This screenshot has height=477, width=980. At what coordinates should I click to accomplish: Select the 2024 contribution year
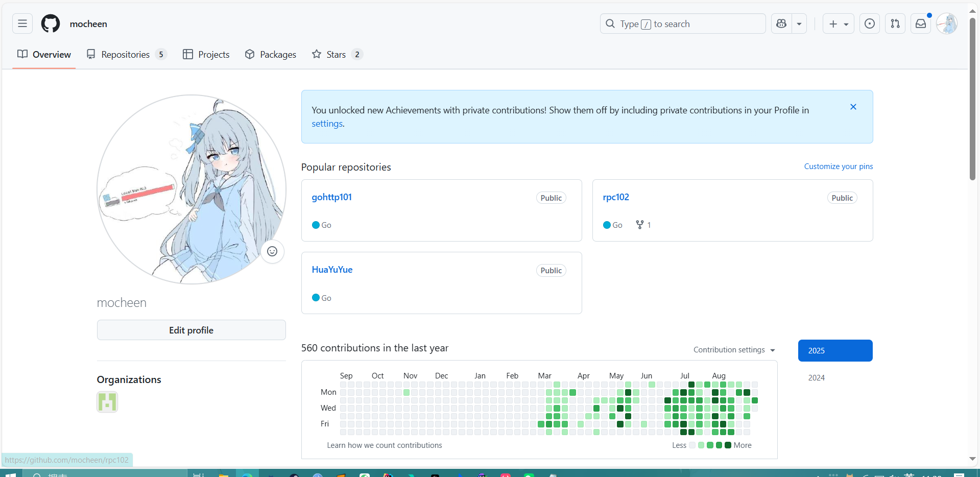click(x=835, y=378)
